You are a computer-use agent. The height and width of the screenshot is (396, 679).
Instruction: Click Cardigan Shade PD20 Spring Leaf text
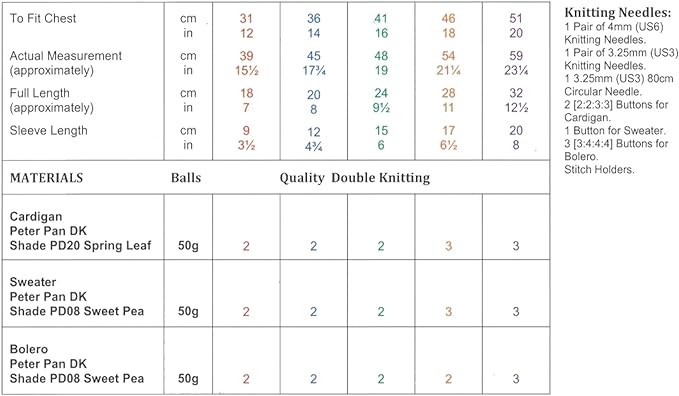tap(80, 246)
